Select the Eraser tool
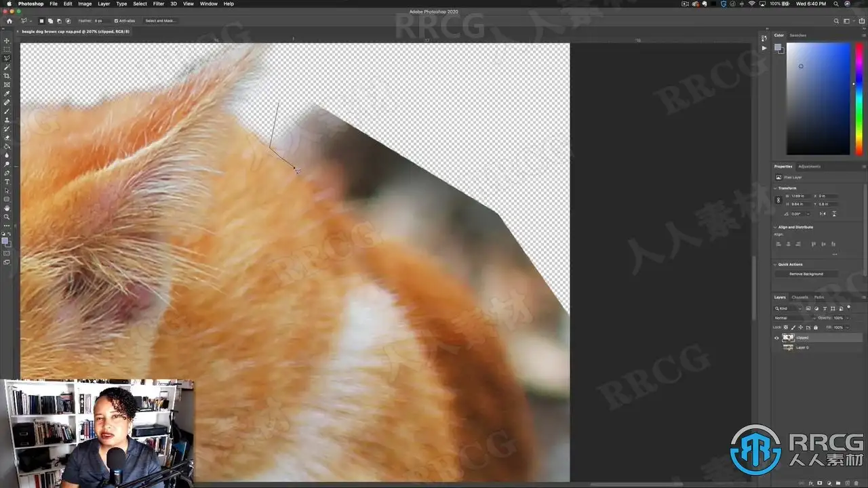Viewport: 868px width, 488px height. 7,138
